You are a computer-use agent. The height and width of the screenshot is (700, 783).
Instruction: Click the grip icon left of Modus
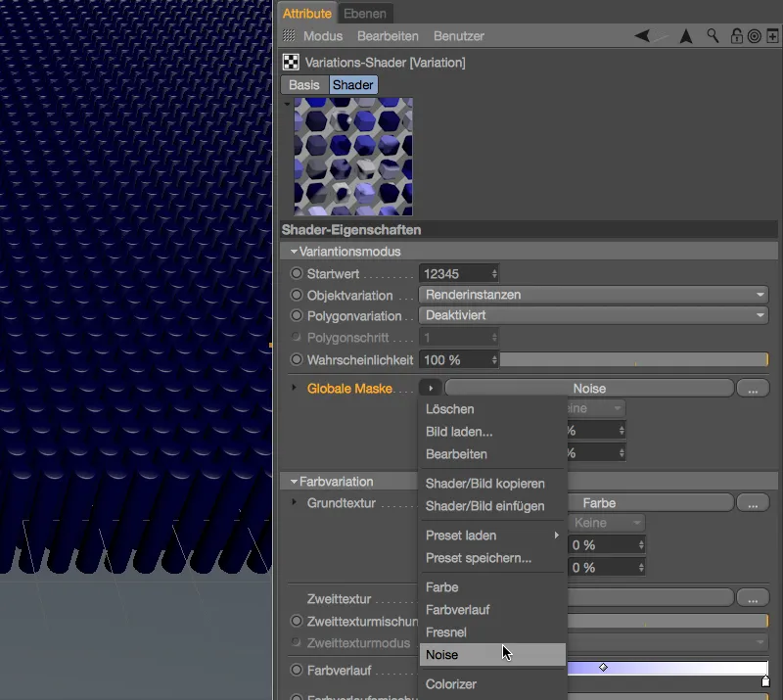pyautogui.click(x=289, y=36)
